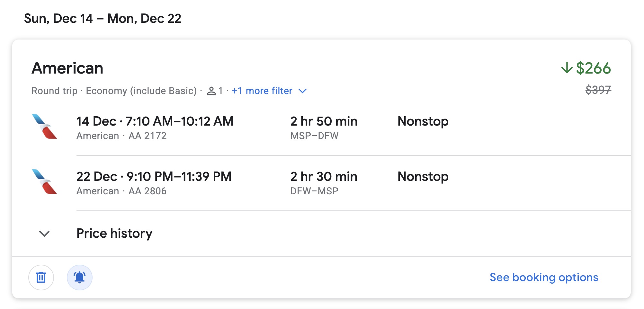This screenshot has height=309, width=644.
Task: Click the trash icon to delete tracked flight
Action: click(x=41, y=278)
